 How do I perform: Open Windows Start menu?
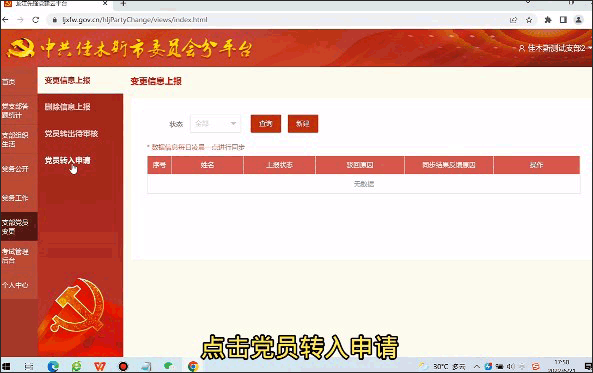[x=6, y=366]
